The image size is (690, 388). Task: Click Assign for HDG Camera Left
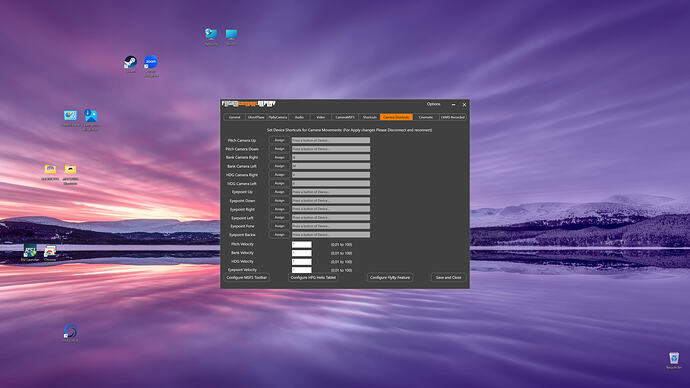279,183
